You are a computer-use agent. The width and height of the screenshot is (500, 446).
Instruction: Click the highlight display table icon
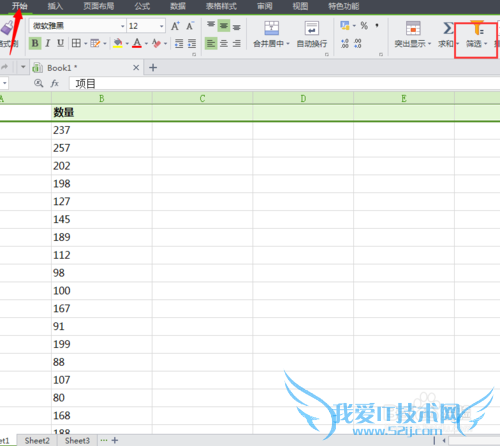pyautogui.click(x=413, y=28)
